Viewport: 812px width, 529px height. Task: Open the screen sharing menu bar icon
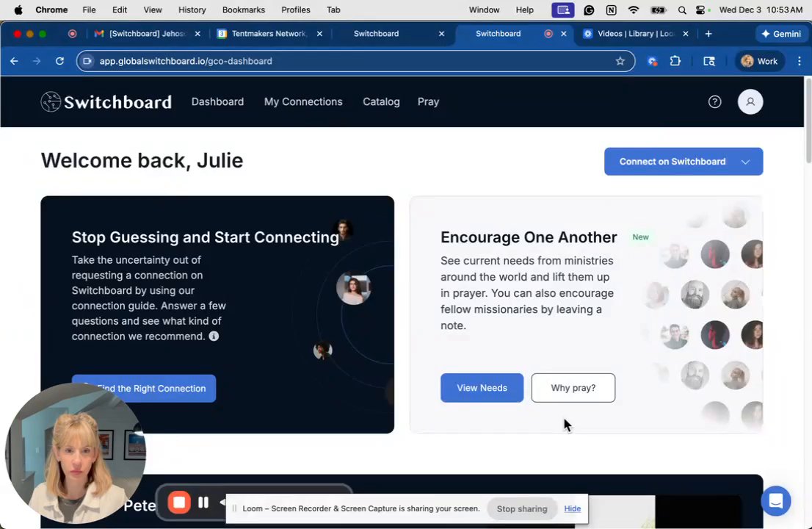click(x=563, y=10)
